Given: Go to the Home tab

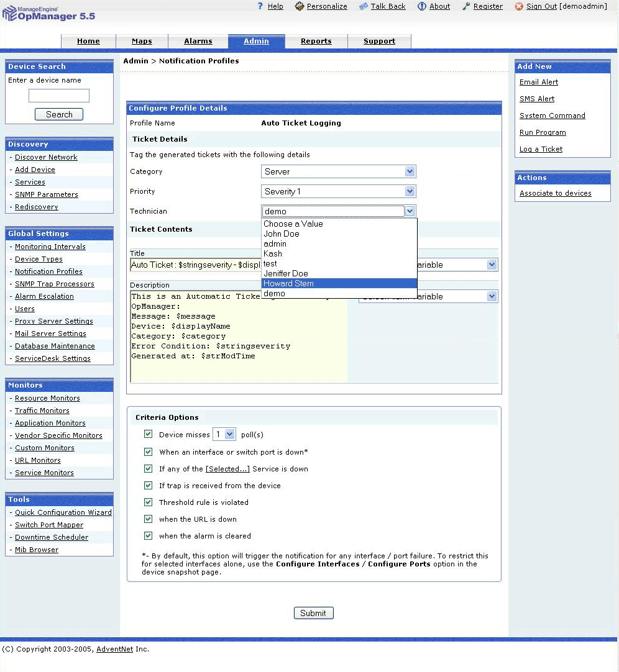Looking at the screenshot, I should coord(88,41).
